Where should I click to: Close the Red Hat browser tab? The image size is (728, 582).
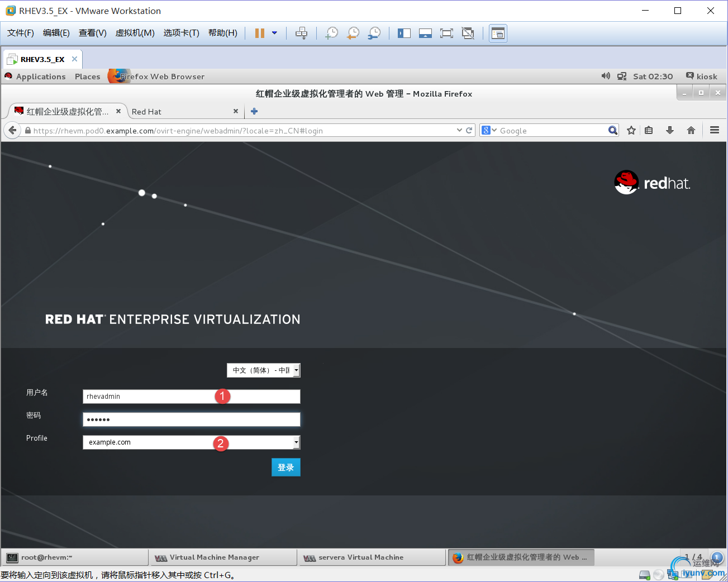(236, 111)
